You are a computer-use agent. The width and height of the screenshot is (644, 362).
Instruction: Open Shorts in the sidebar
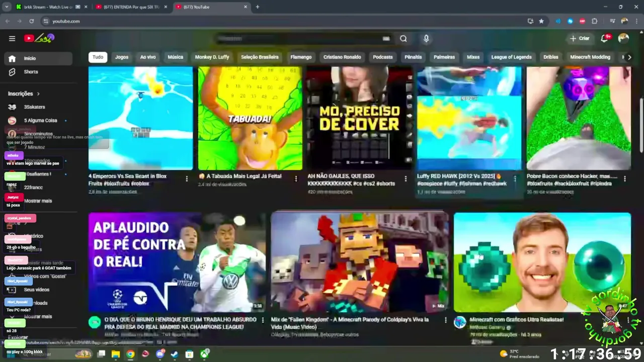[x=38, y=72]
